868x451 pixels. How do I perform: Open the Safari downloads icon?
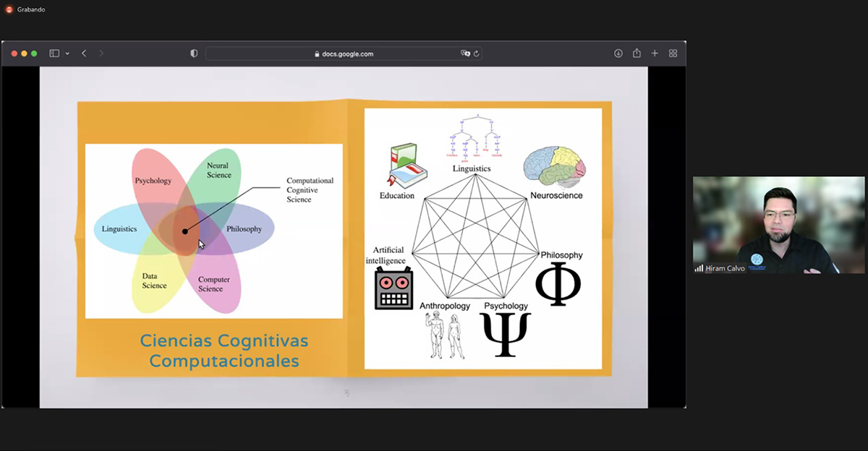tap(618, 53)
